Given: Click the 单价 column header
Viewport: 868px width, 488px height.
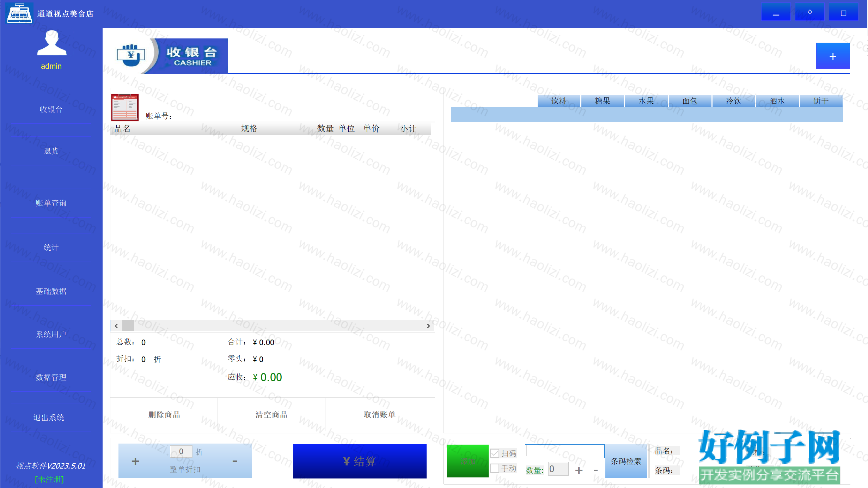Looking at the screenshot, I should (372, 128).
